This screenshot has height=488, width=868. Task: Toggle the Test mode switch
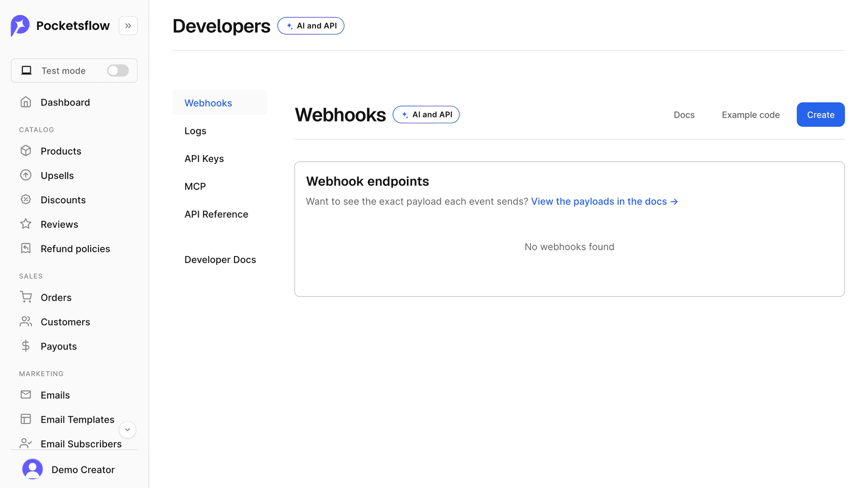[118, 70]
